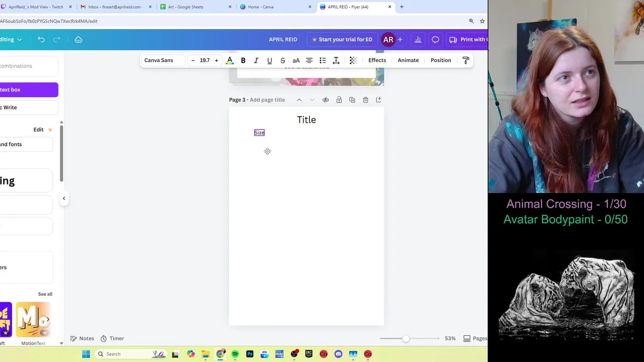Viewport: 644px width, 362px height.
Task: Open Position panel
Action: click(441, 60)
